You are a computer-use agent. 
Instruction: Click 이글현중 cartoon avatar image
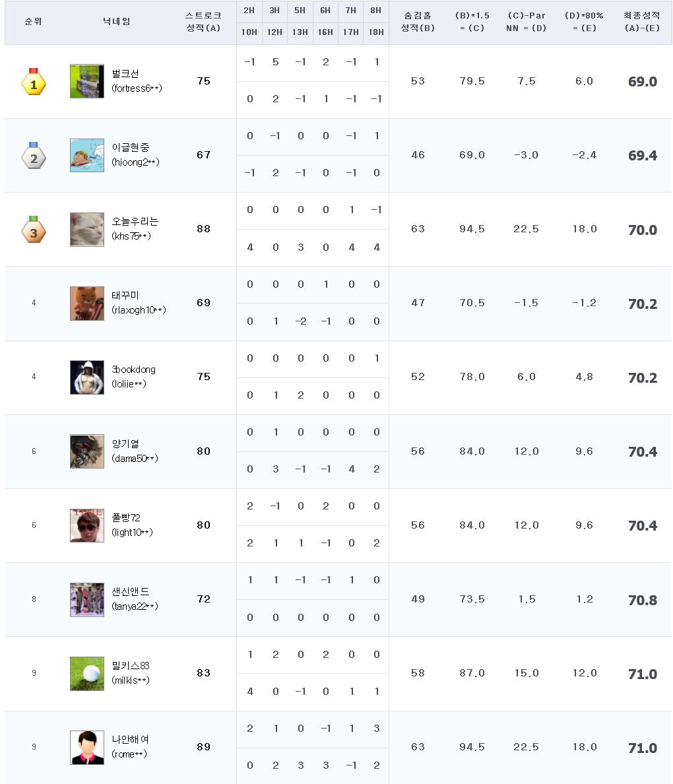pyautogui.click(x=87, y=155)
